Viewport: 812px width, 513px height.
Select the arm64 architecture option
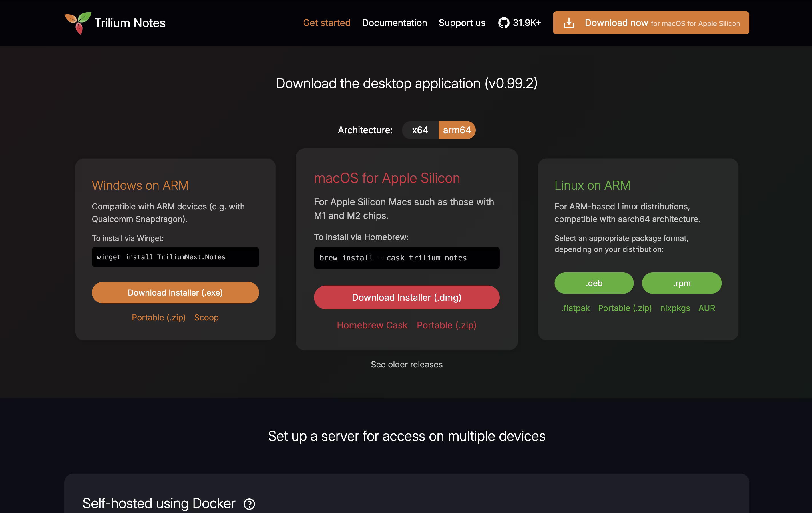coord(457,130)
